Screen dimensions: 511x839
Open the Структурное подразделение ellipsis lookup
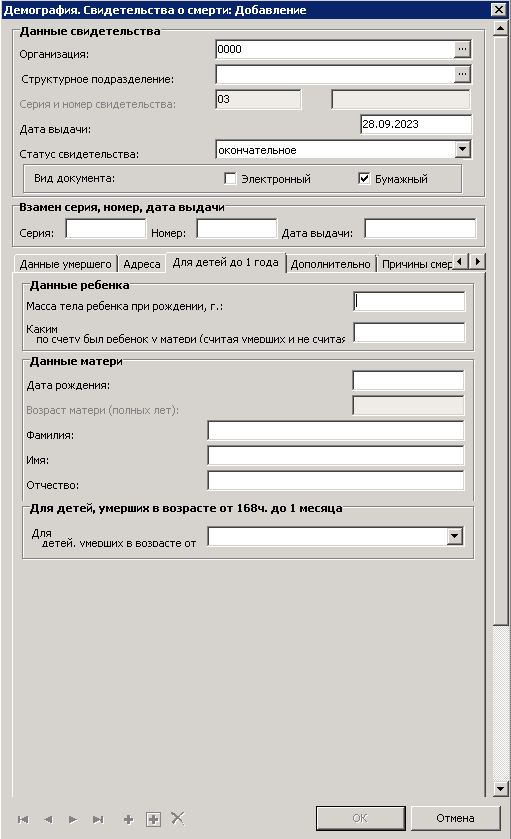(462, 74)
